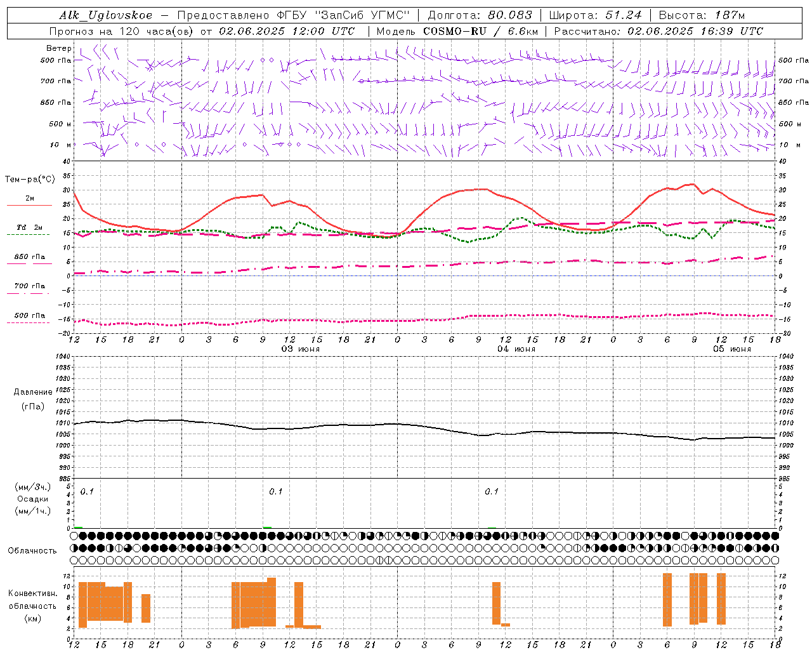Image resolution: width=812 pixels, height=650 pixels.
Task: Click the left 10 м wind level label
Action: tap(61, 145)
